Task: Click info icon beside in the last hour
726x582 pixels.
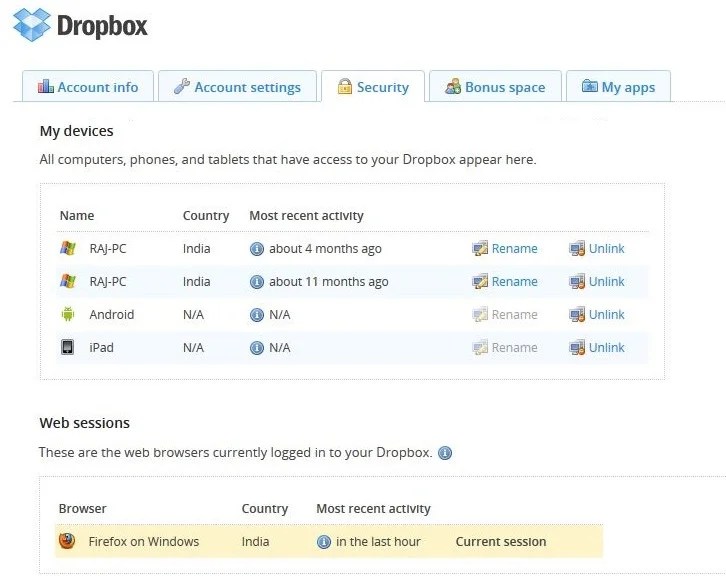Action: pos(324,541)
